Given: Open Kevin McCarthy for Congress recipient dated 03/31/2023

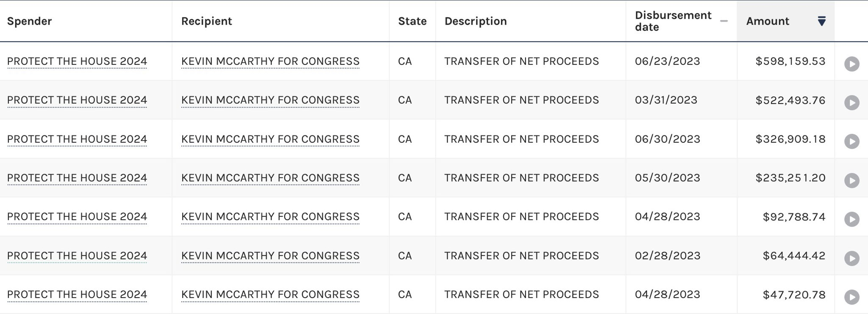Looking at the screenshot, I should pos(270,100).
